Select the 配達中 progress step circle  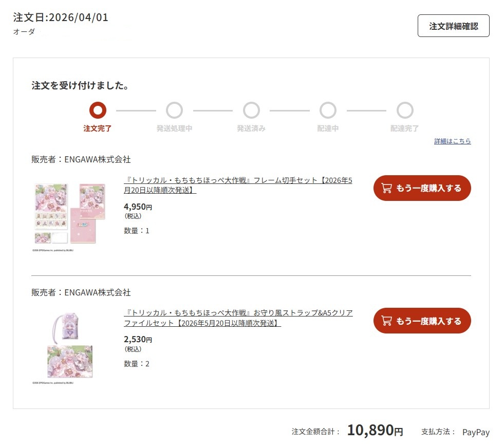(x=328, y=110)
